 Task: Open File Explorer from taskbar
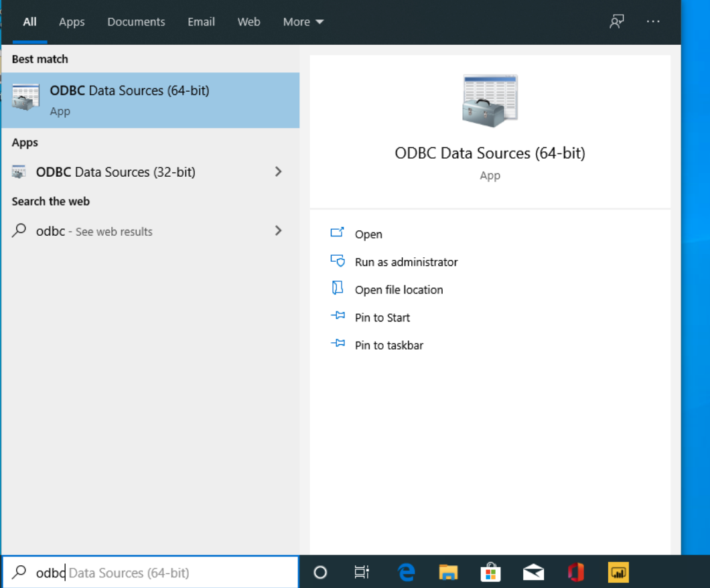[x=448, y=573]
